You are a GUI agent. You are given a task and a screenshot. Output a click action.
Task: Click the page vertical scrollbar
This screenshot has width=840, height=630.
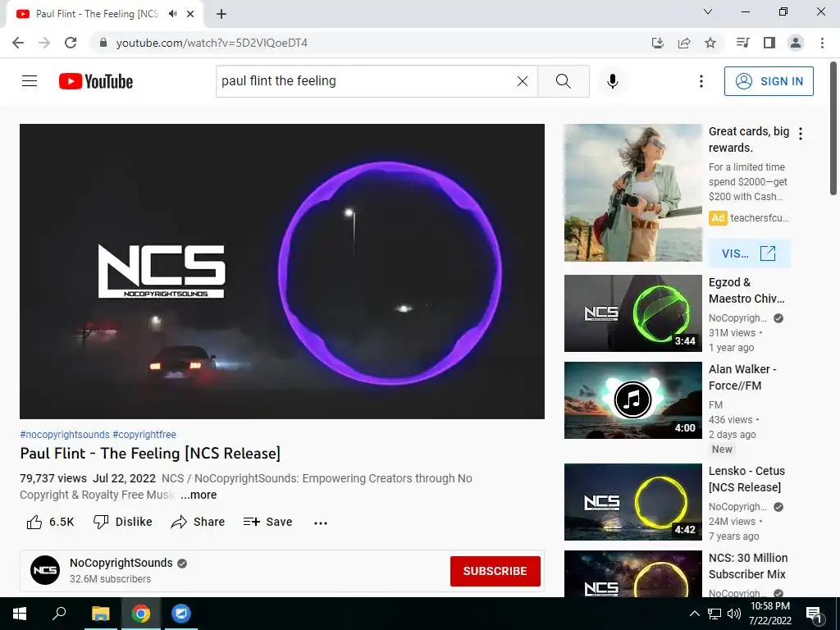pos(834,129)
